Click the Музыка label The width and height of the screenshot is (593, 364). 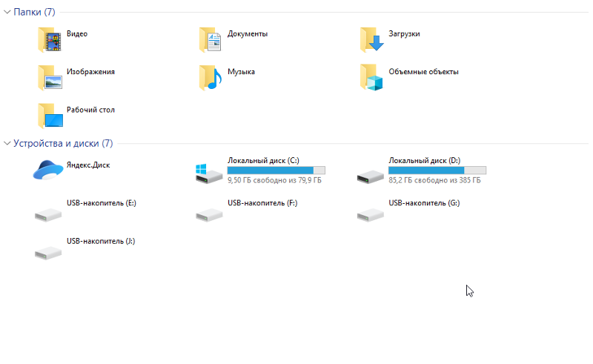point(242,72)
